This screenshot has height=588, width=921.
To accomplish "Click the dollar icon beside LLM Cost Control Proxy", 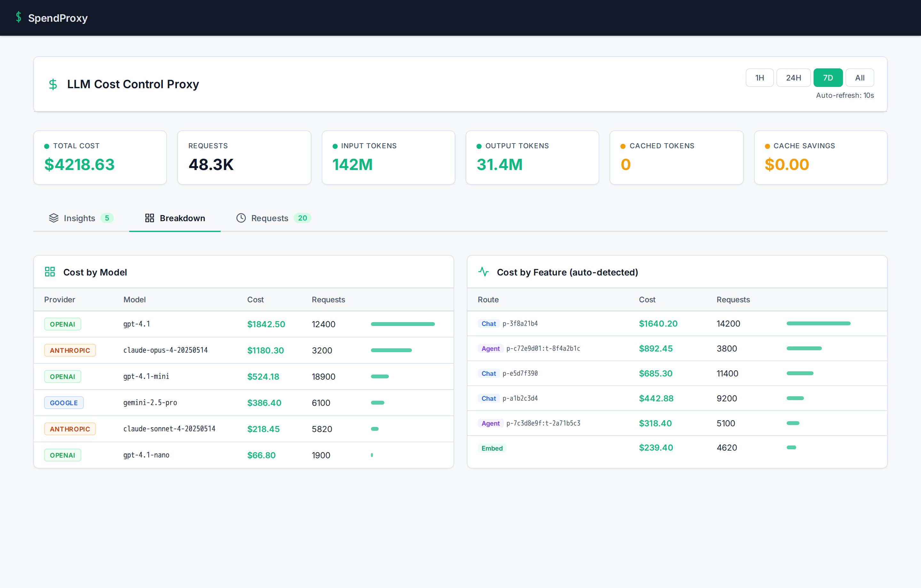I will (53, 84).
